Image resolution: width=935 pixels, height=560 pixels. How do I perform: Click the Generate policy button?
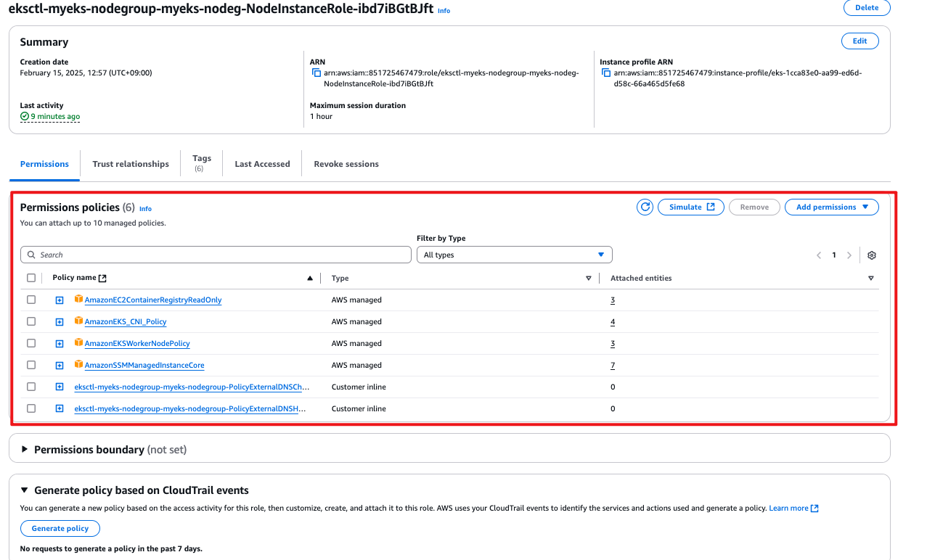[60, 528]
